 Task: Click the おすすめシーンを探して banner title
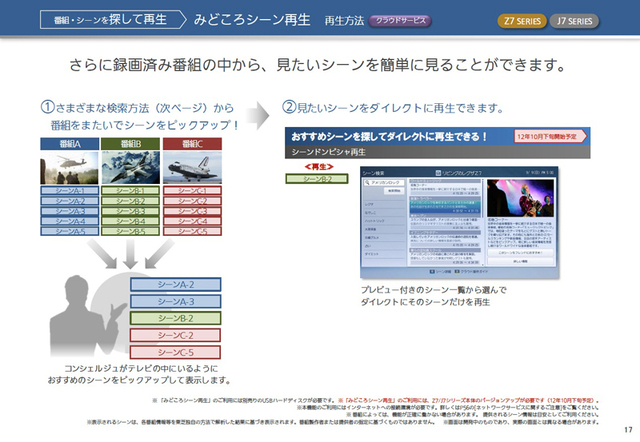[x=389, y=137]
